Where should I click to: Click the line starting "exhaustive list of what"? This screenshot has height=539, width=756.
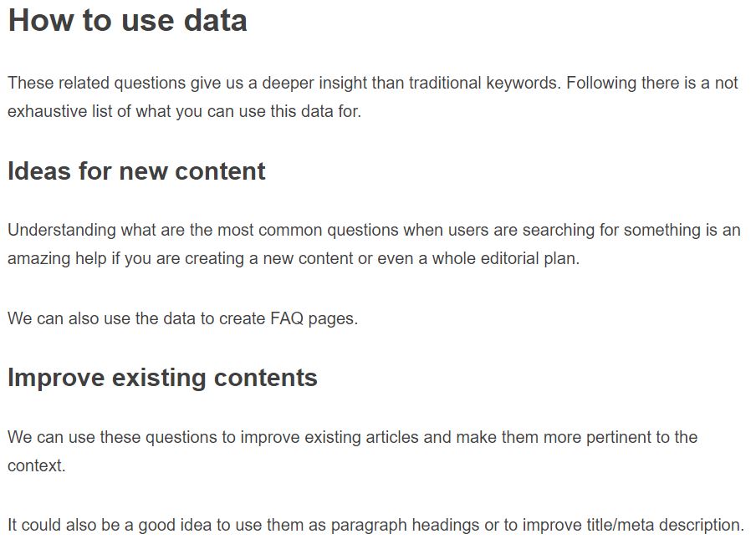[x=184, y=111]
